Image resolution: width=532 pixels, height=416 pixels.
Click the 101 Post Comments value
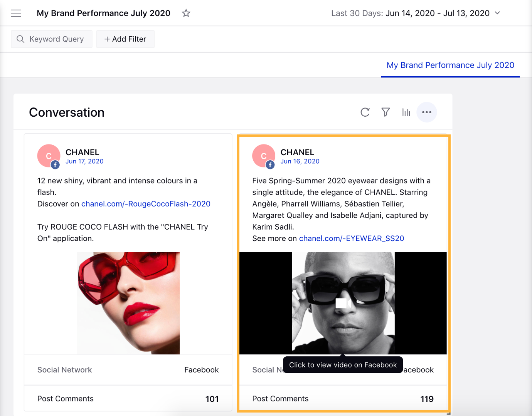[212, 399]
